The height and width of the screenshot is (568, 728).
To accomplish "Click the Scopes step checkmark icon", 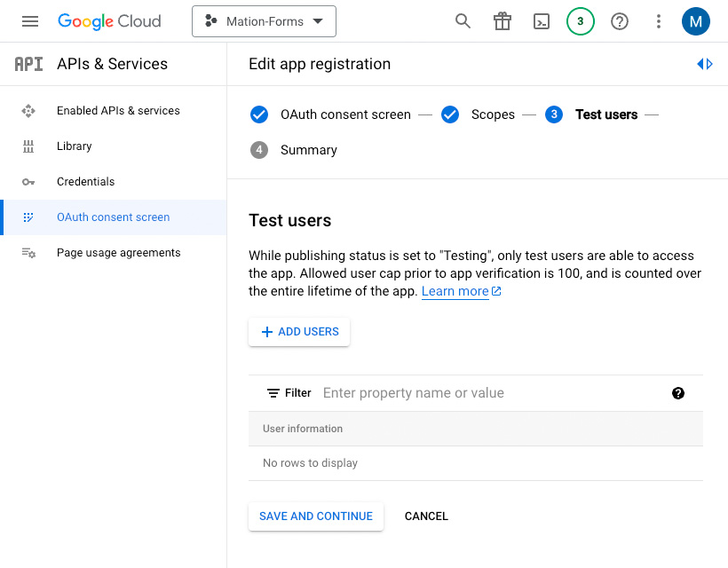I will coord(450,114).
